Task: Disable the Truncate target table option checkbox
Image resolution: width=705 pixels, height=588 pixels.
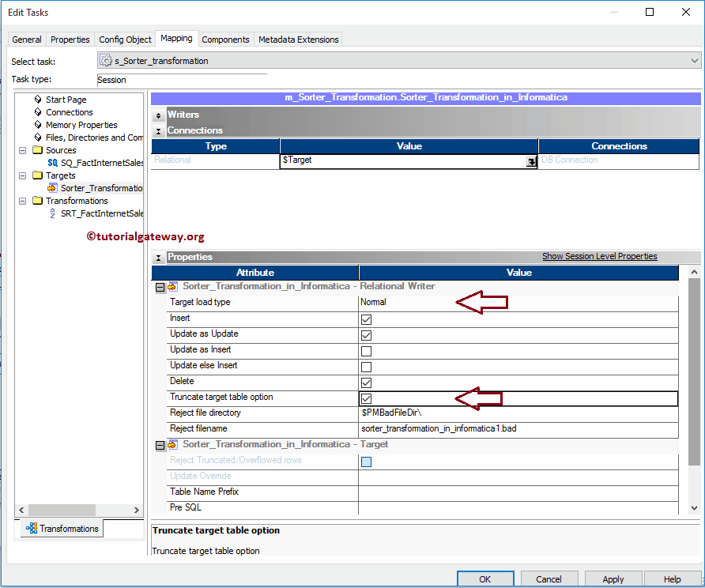Action: (x=366, y=398)
